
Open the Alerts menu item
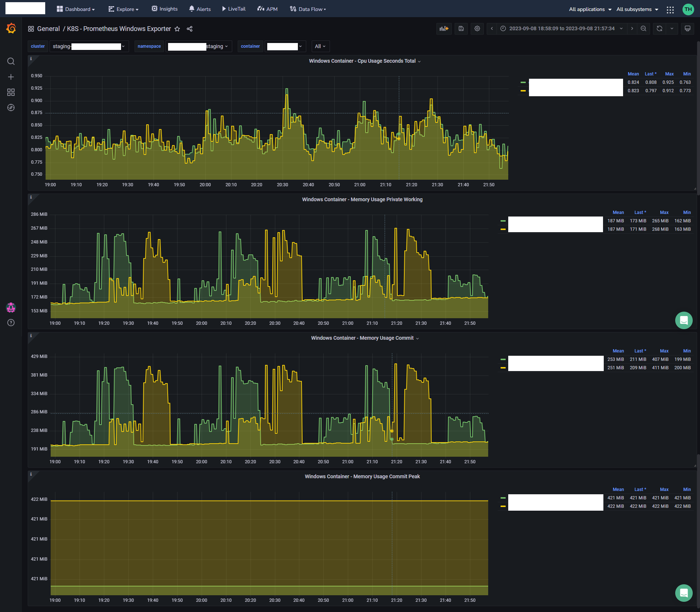point(200,9)
